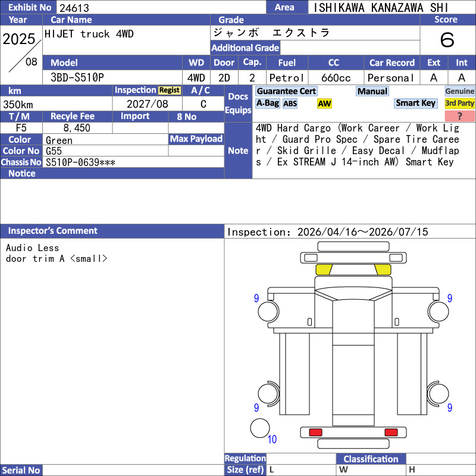Click the Note text about 4WD Hard Cargo
The width and height of the screenshot is (476, 476).
358,145
